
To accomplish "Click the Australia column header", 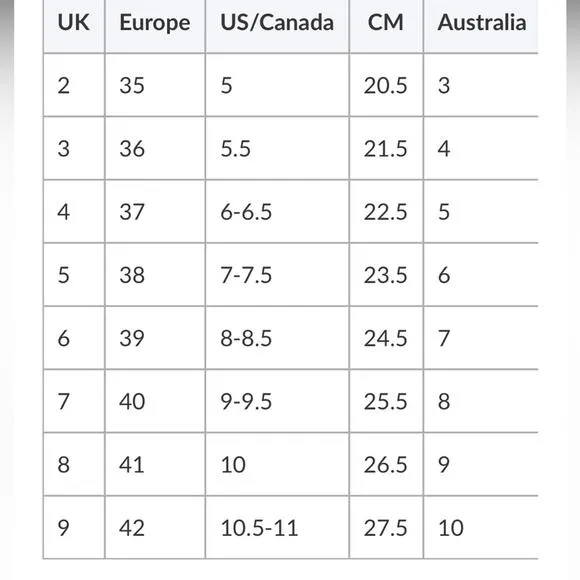I will [x=481, y=26].
